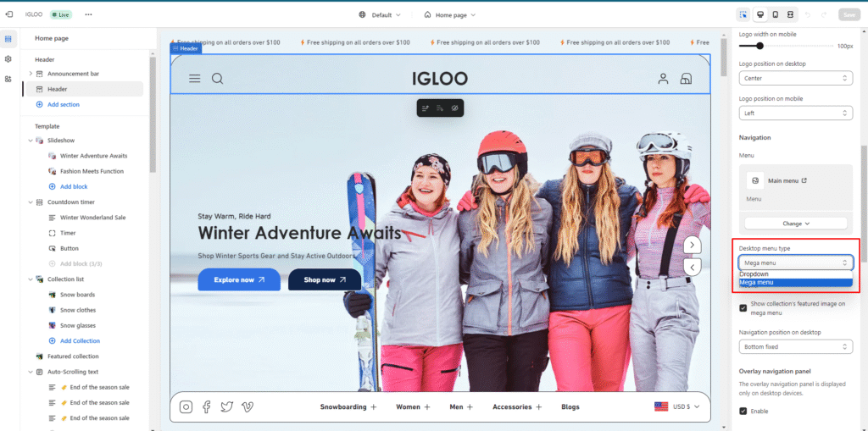
Task: Click the Twitter icon in bottom navigation
Action: 226,406
